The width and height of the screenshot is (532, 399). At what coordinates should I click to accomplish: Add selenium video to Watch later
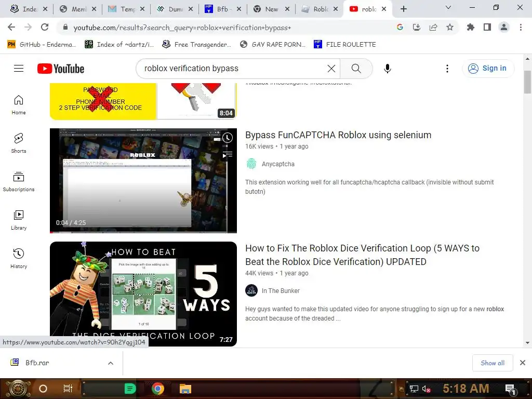pos(228,137)
